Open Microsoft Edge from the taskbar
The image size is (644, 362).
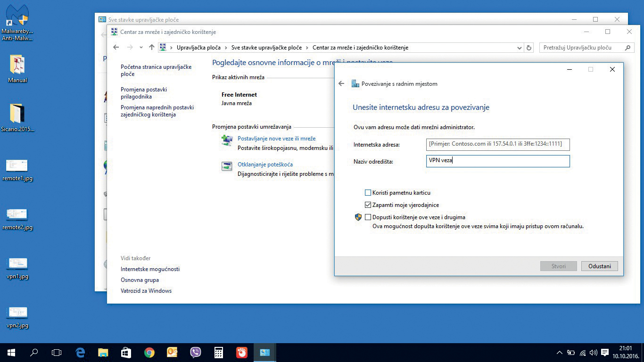click(x=80, y=353)
